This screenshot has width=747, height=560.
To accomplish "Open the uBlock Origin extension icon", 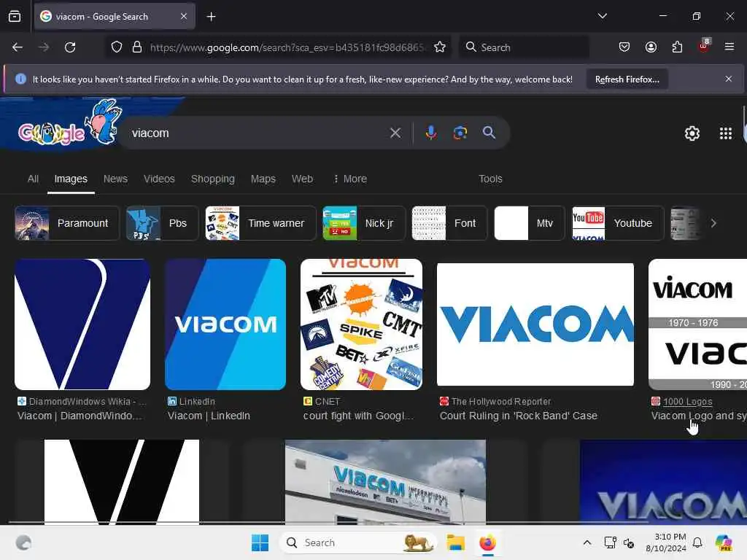I will (x=704, y=46).
